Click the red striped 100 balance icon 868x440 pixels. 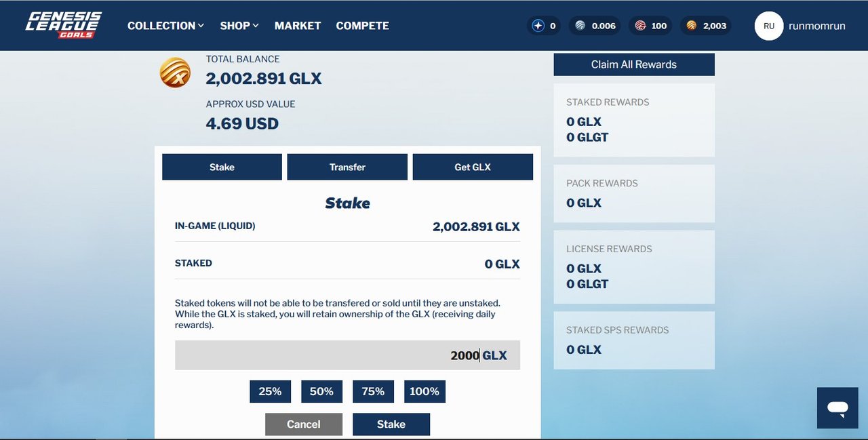point(640,26)
